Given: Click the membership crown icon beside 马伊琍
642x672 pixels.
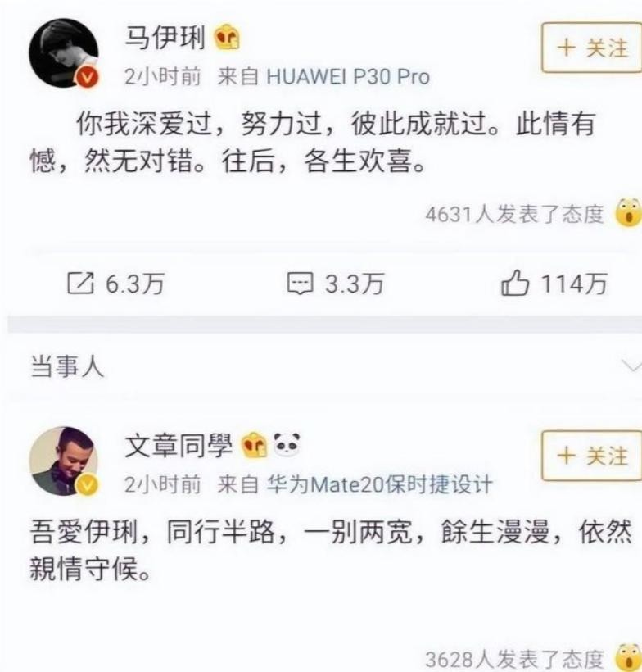Looking at the screenshot, I should tap(227, 37).
